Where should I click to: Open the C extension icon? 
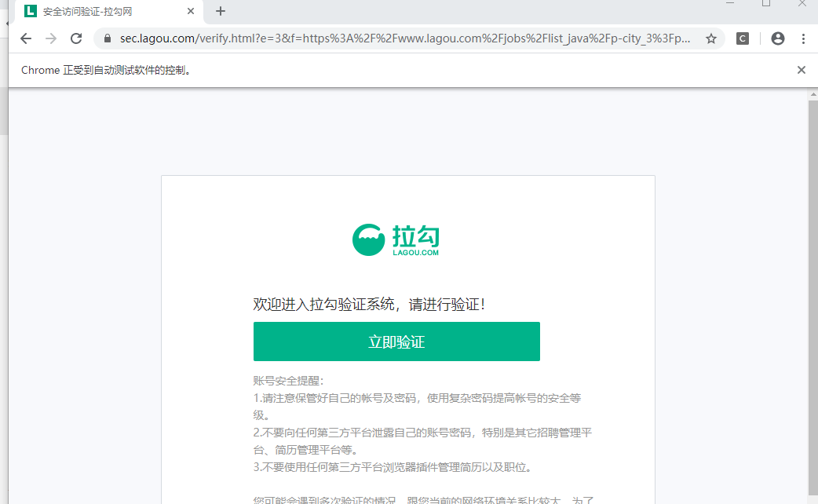coord(743,38)
